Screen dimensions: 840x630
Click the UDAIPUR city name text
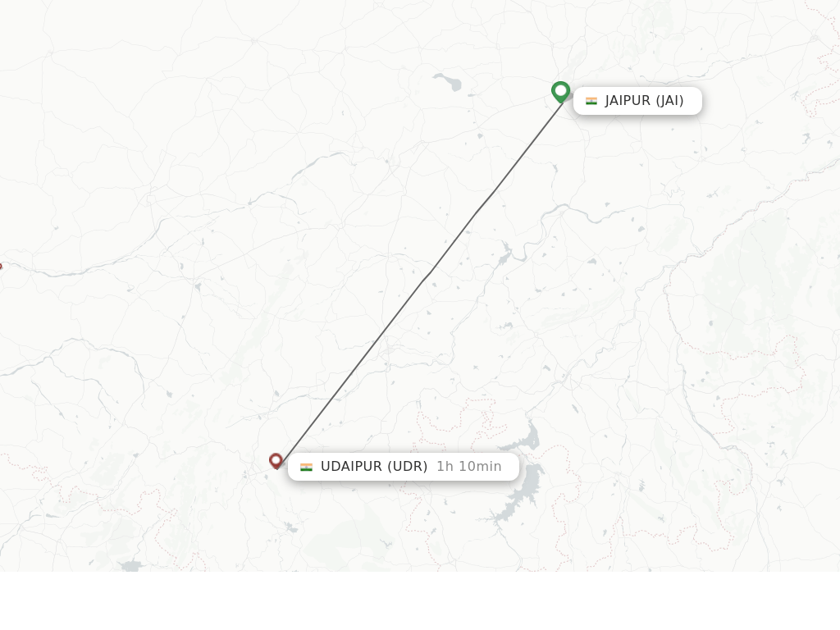(351, 467)
